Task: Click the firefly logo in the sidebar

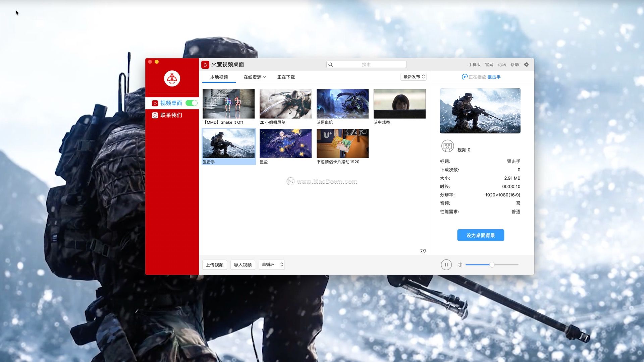Action: (x=172, y=79)
